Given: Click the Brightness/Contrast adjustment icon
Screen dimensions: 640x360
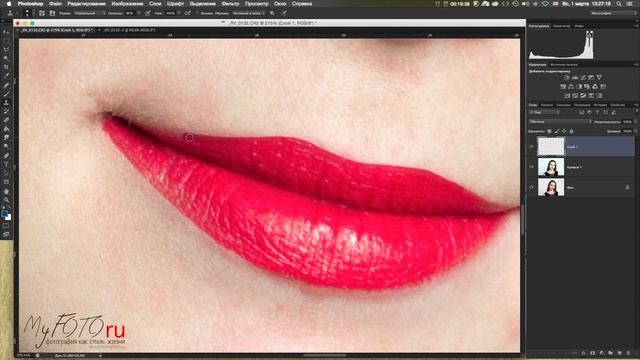Looking at the screenshot, I should (567, 77).
